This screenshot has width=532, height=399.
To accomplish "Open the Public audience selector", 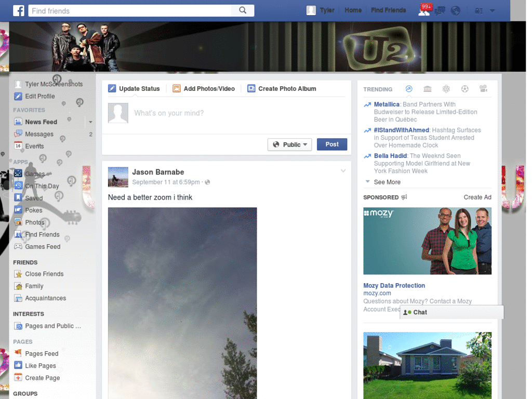I will [x=289, y=144].
